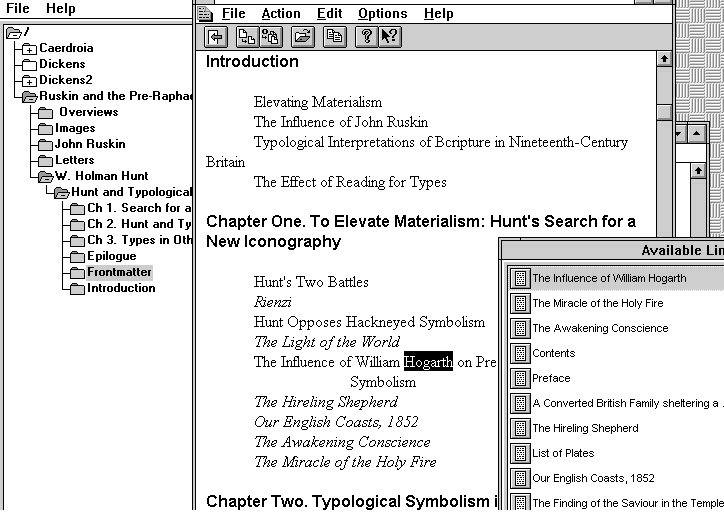The width and height of the screenshot is (724, 514).
Task: Select Ch 1. Search for a tree item
Action: coord(139,208)
